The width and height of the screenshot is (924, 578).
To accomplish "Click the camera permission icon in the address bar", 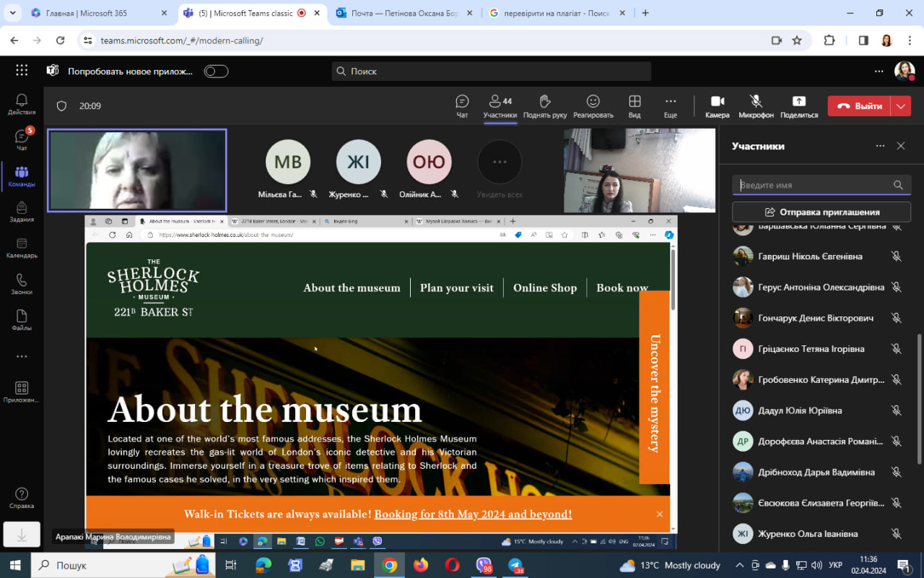I will pyautogui.click(x=777, y=40).
